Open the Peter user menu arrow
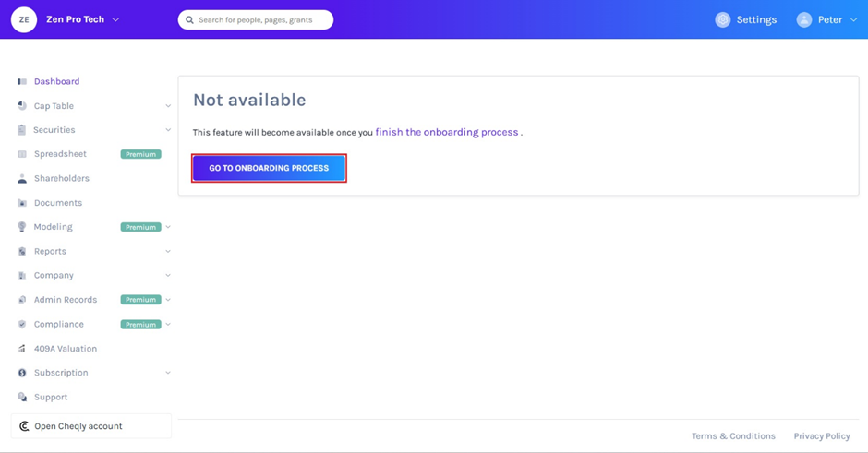Screen dimensions: 868x453 pos(853,19)
